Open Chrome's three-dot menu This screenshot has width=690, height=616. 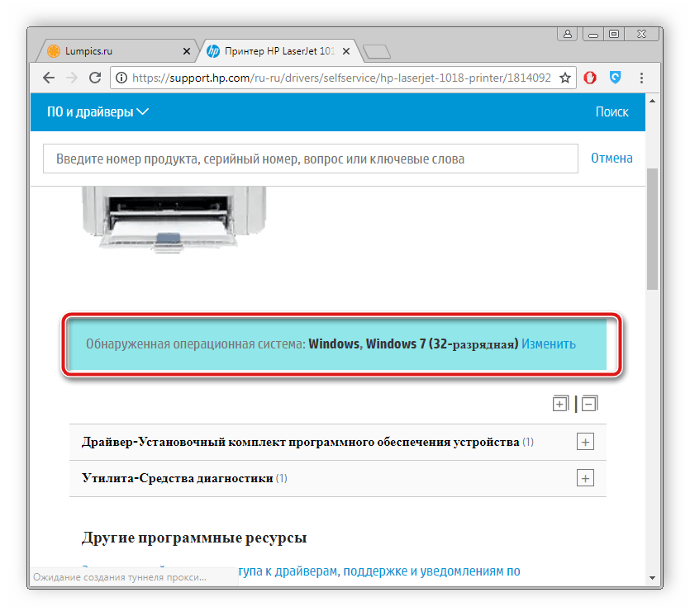(641, 78)
